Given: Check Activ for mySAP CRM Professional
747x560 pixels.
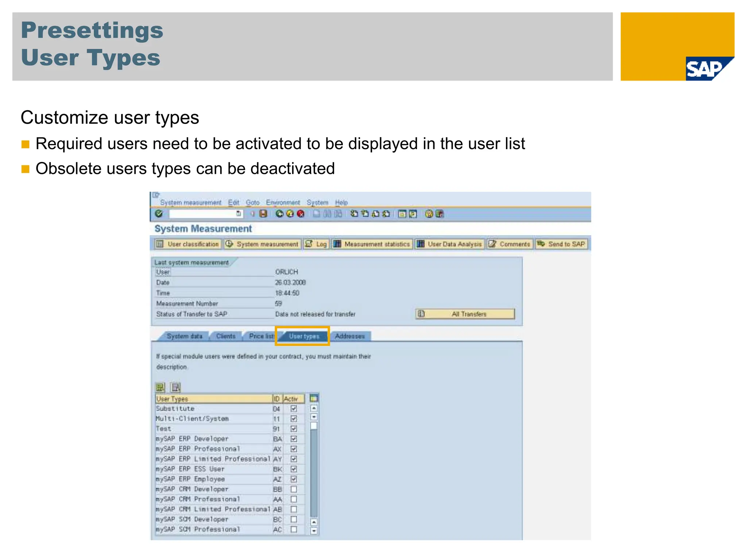Looking at the screenshot, I should [294, 499].
